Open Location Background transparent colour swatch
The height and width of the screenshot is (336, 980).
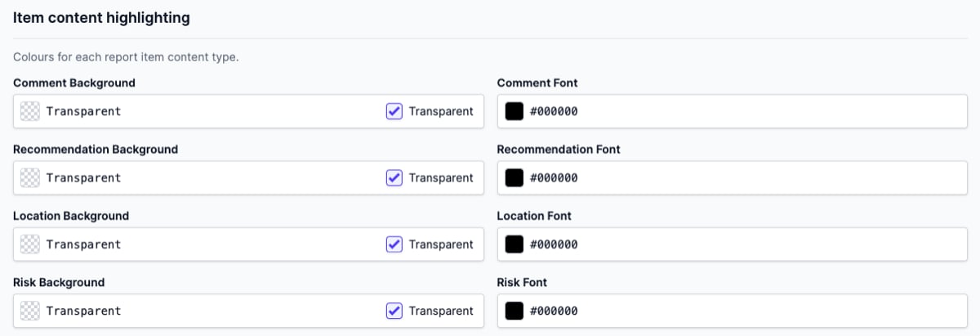click(30, 244)
